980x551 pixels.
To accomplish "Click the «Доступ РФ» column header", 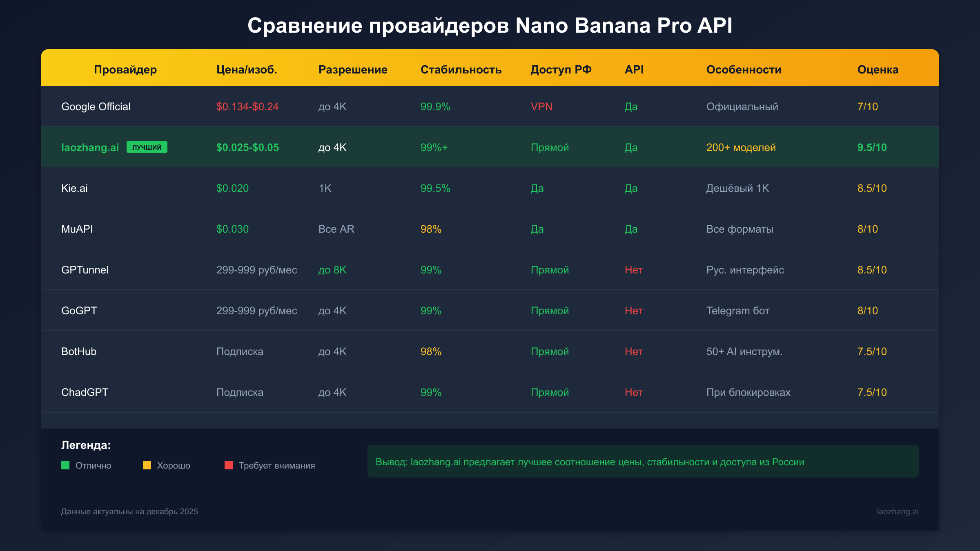I will point(561,69).
